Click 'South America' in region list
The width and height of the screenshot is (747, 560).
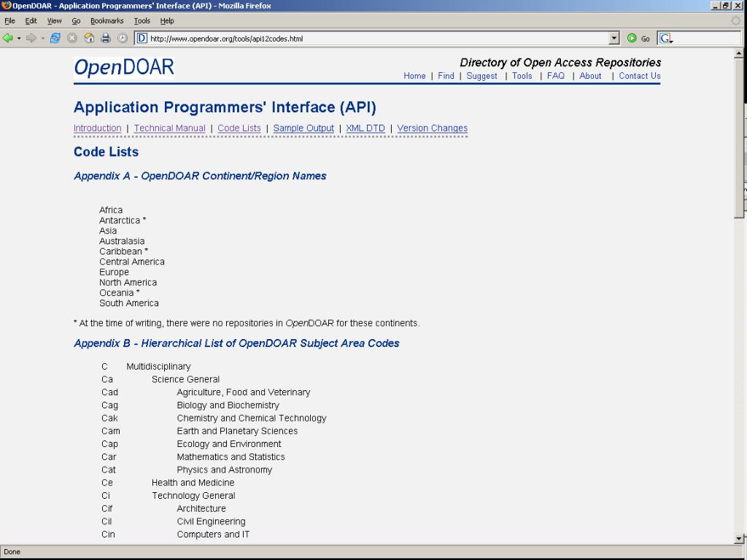pyautogui.click(x=129, y=303)
